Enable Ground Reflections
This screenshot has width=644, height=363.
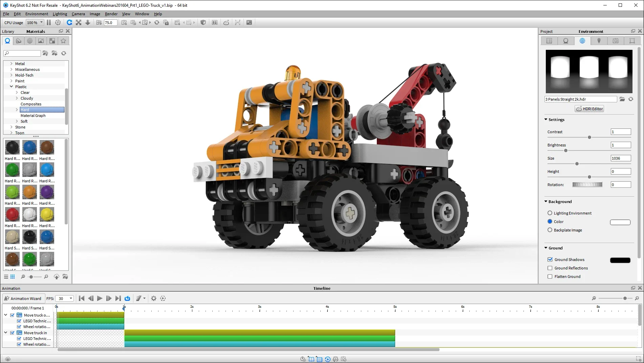550,268
